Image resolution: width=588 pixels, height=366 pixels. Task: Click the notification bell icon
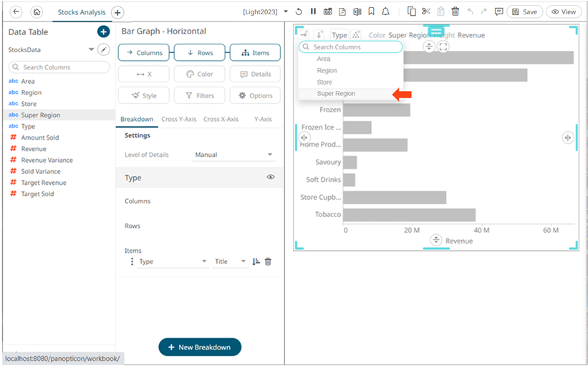click(386, 12)
